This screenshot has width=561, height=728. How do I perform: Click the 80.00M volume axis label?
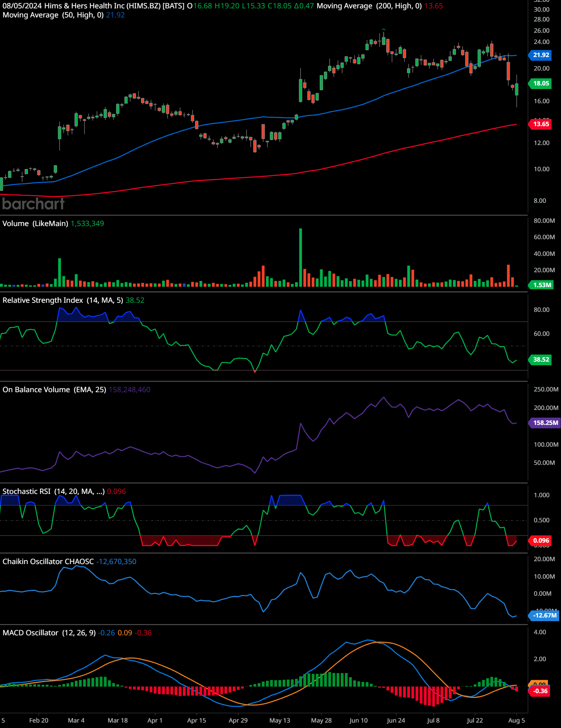(x=544, y=221)
